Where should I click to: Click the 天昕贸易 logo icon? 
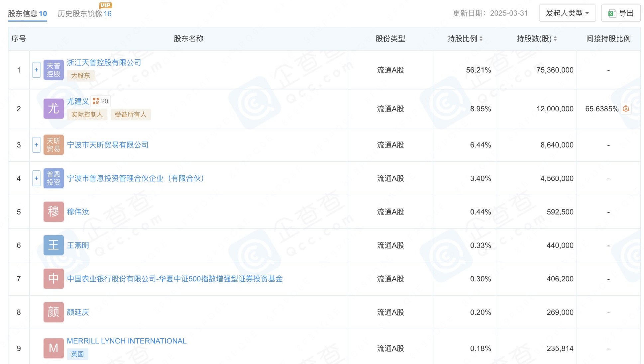pyautogui.click(x=54, y=145)
